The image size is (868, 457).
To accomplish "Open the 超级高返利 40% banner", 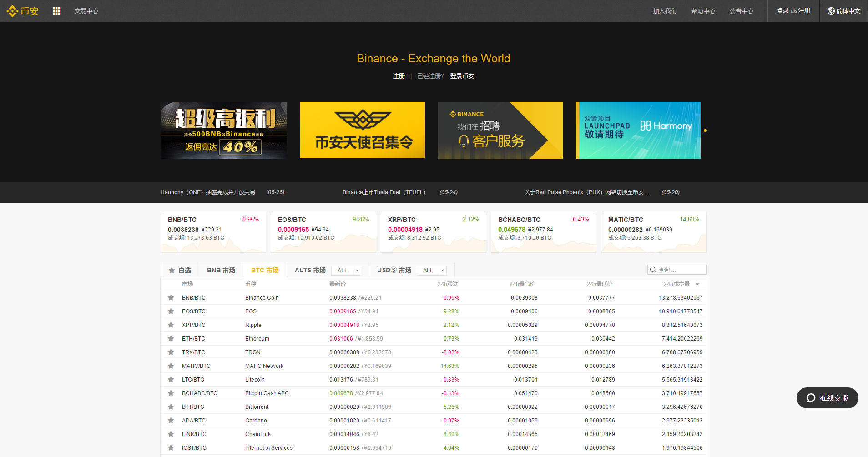I will [x=224, y=131].
